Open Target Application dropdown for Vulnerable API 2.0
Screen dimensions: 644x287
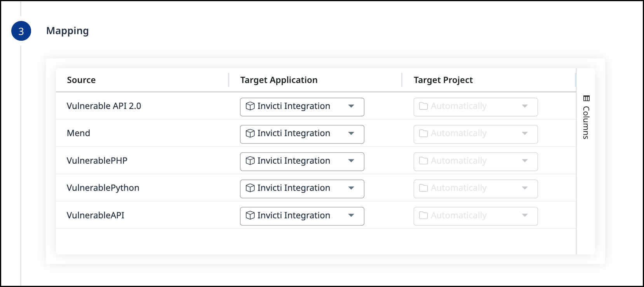351,106
